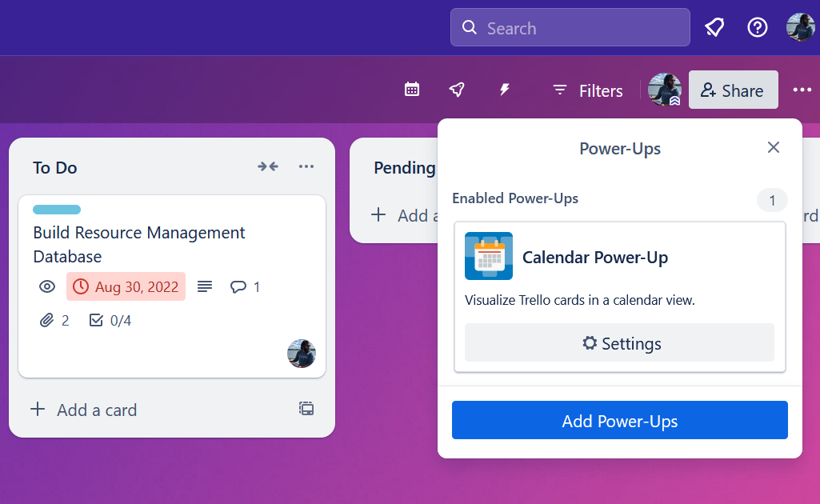Click the card template icon beside Add a card
This screenshot has height=504, width=820.
click(306, 409)
